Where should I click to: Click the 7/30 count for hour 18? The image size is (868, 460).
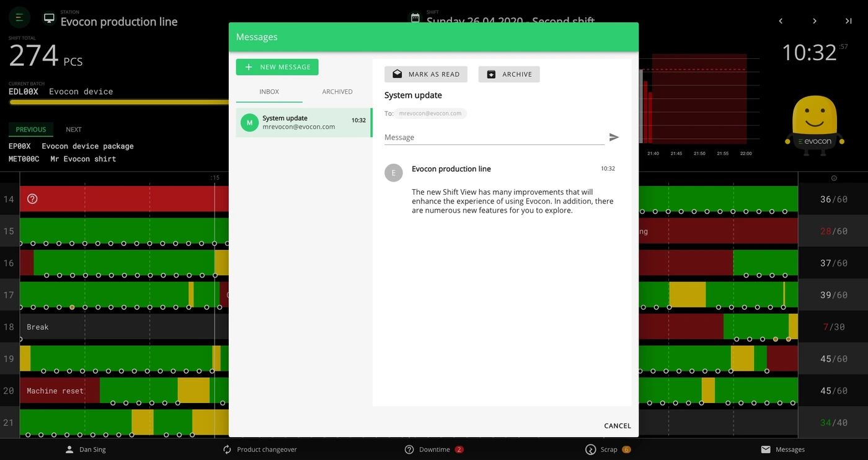[833, 327]
